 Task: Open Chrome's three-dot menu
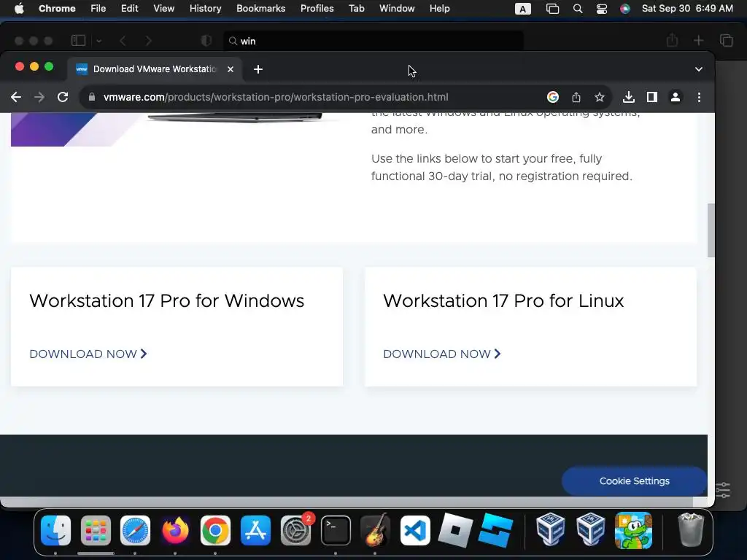coord(699,97)
